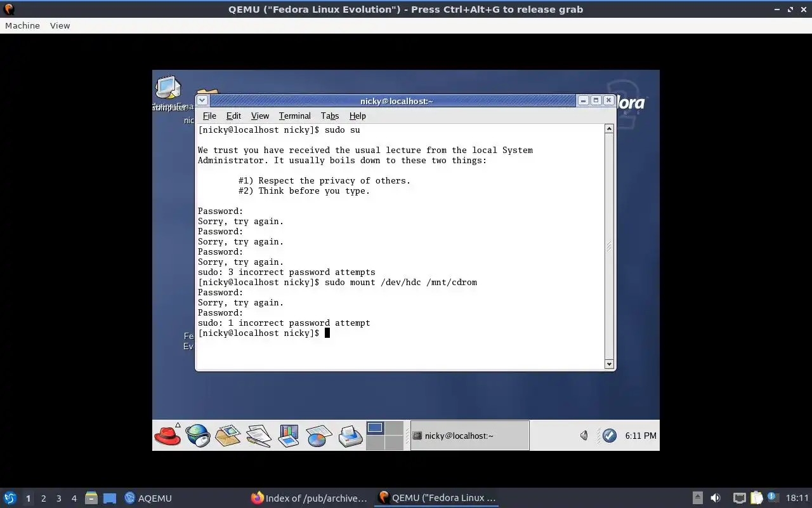The width and height of the screenshot is (812, 508).
Task: Launch the word processor panel icon
Action: coord(259,436)
